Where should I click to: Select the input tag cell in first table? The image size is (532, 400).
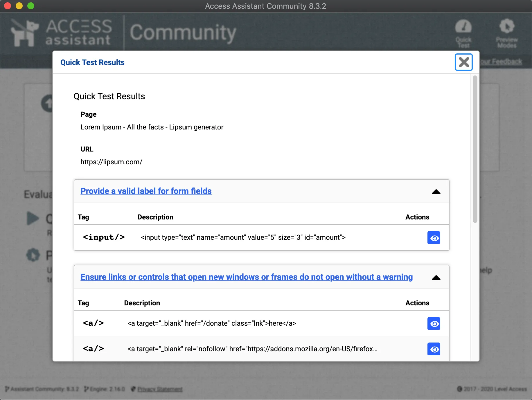(x=104, y=237)
